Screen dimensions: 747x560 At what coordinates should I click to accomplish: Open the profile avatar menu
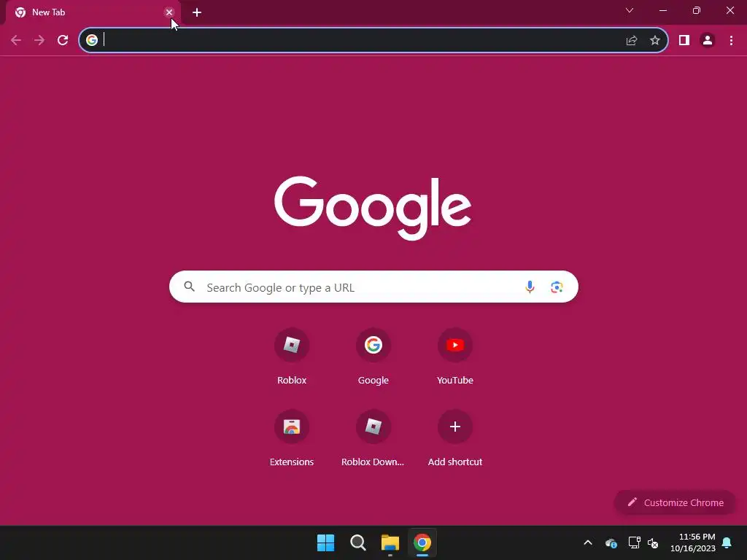[708, 41]
